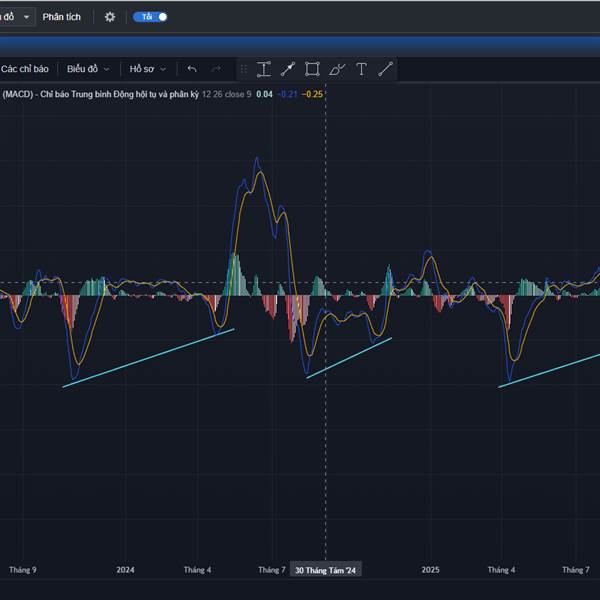Grab the drawing toolbar drag handle
600x600 pixels.
tap(243, 69)
